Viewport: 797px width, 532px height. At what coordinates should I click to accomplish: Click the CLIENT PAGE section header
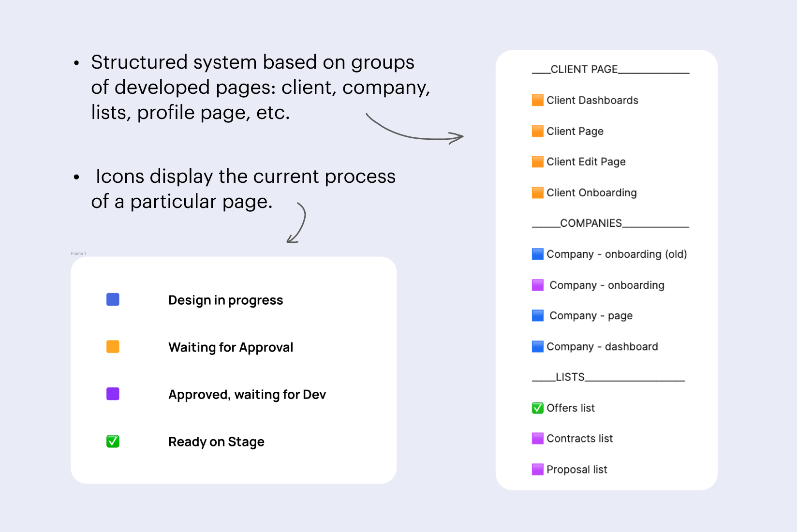610,69
